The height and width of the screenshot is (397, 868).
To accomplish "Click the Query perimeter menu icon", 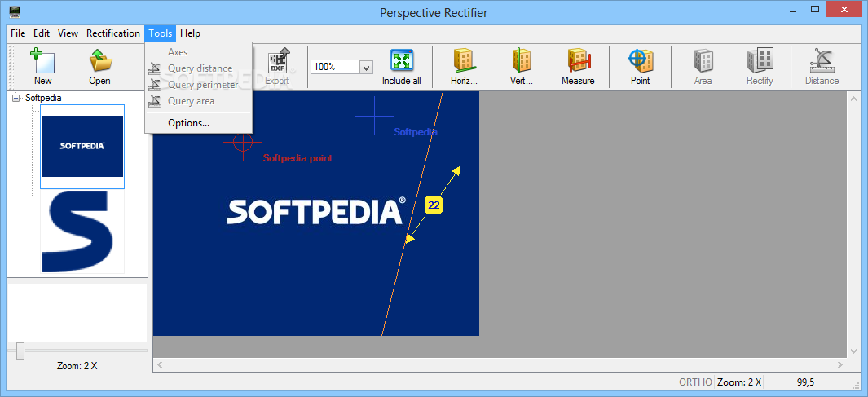I will click(154, 85).
